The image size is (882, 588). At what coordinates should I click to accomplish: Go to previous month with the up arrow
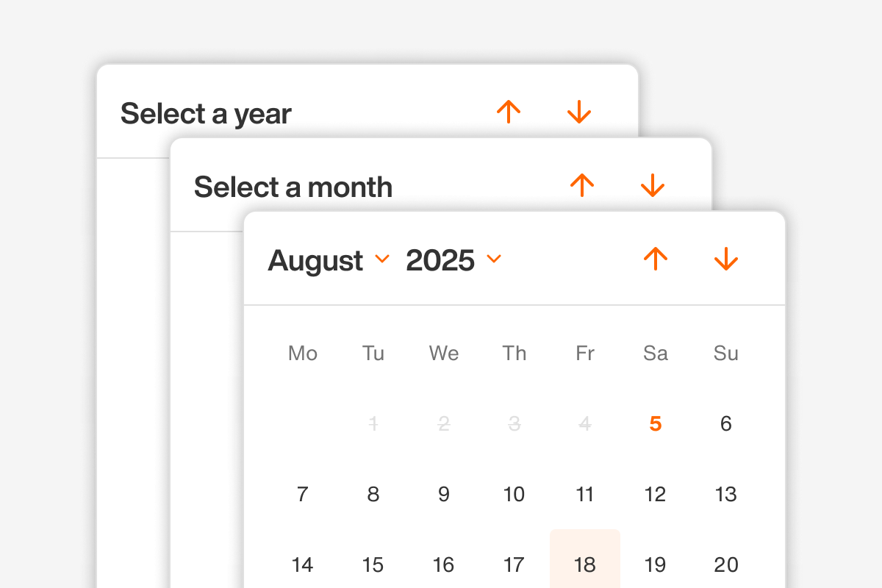point(656,259)
